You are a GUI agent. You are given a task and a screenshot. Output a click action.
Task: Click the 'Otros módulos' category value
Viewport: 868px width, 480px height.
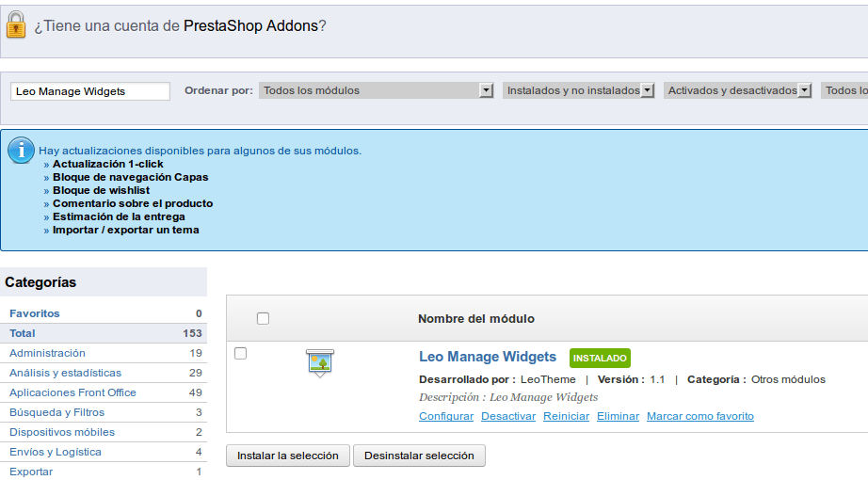coord(788,380)
